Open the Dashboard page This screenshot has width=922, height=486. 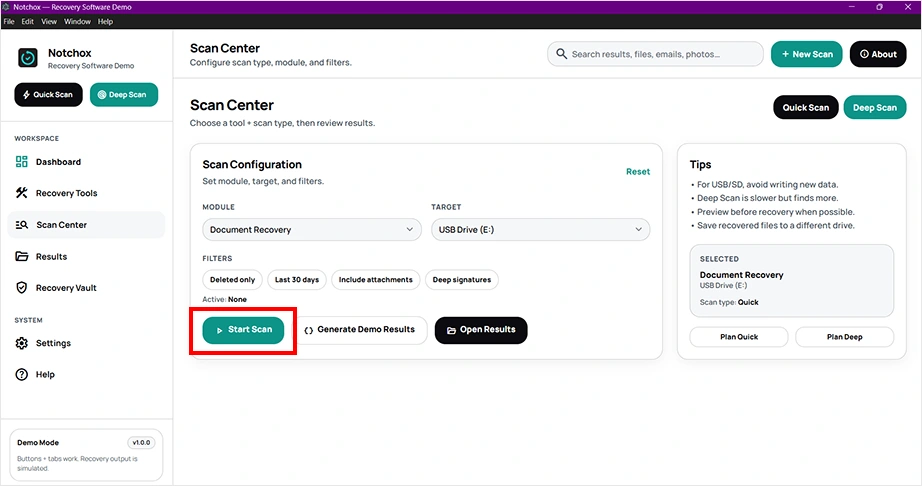pyautogui.click(x=86, y=162)
